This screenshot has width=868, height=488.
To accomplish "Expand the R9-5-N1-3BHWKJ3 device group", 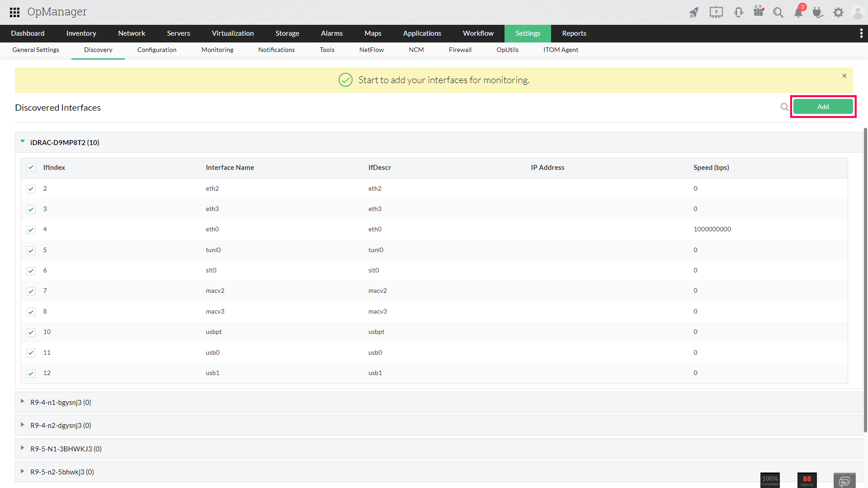I will (23, 448).
